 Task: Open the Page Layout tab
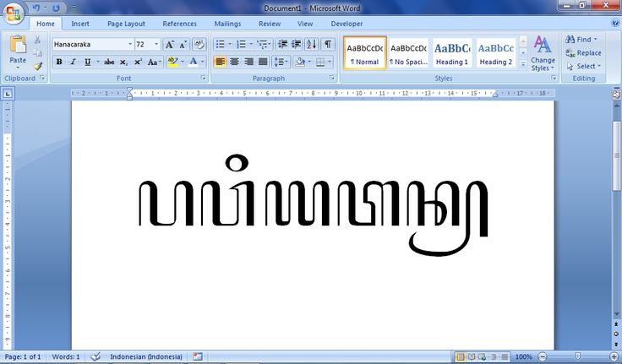(x=126, y=24)
